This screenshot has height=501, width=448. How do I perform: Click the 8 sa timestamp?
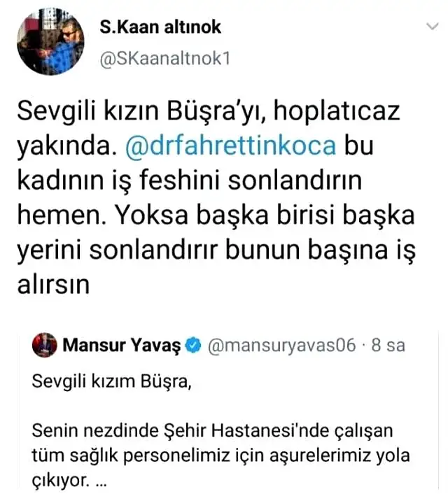point(388,346)
